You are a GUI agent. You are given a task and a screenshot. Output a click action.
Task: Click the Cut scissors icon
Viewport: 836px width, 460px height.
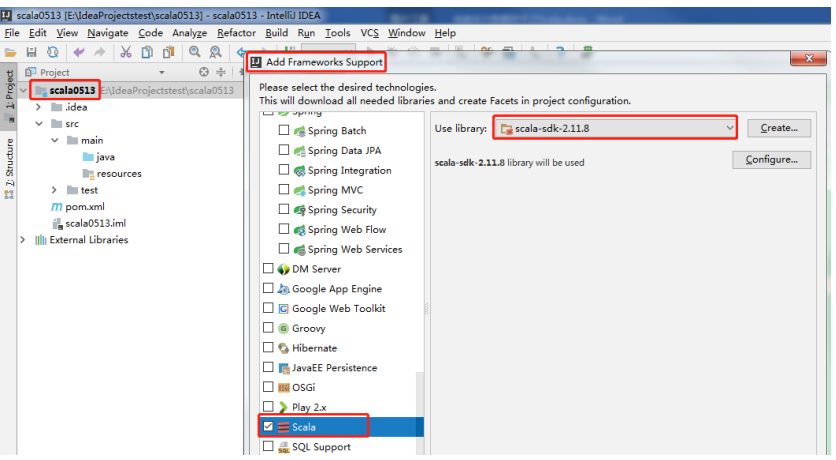(126, 52)
